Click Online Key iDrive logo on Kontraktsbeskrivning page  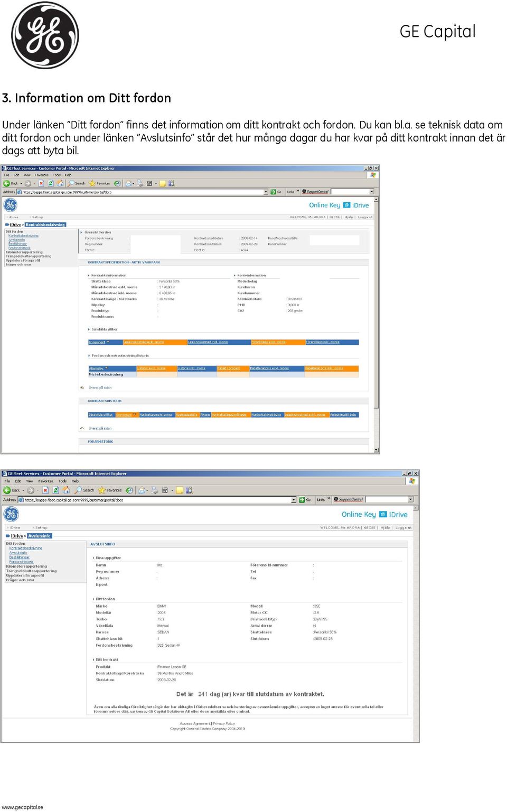pyautogui.click(x=339, y=205)
